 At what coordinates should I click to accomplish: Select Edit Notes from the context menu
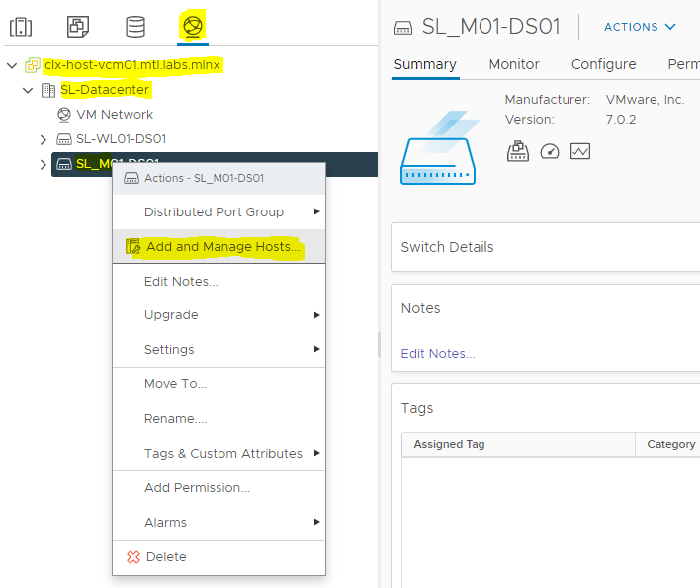219,282
